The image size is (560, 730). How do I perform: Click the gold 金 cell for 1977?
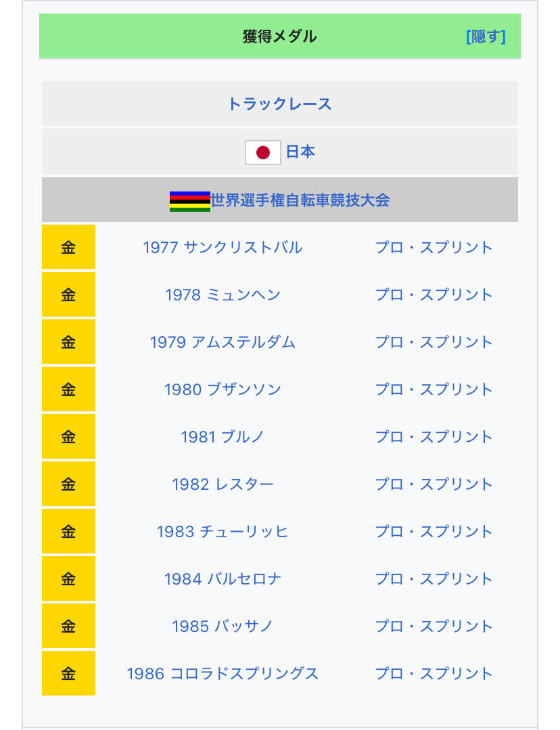[68, 247]
